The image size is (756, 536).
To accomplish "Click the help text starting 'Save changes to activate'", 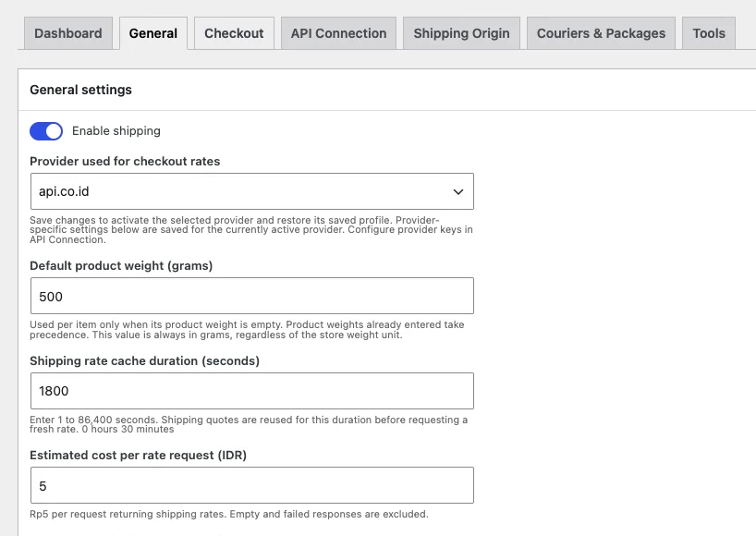I will [x=251, y=230].
